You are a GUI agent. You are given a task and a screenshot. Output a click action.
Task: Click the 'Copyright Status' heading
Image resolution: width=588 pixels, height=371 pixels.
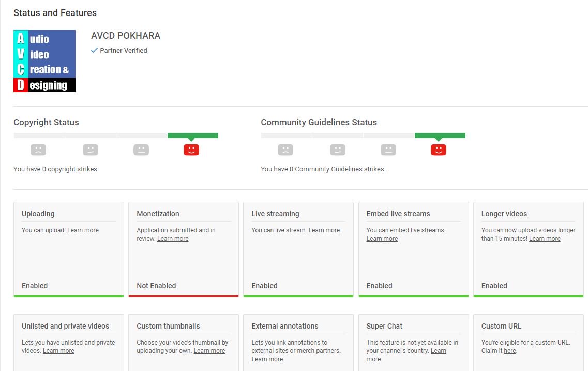(46, 122)
